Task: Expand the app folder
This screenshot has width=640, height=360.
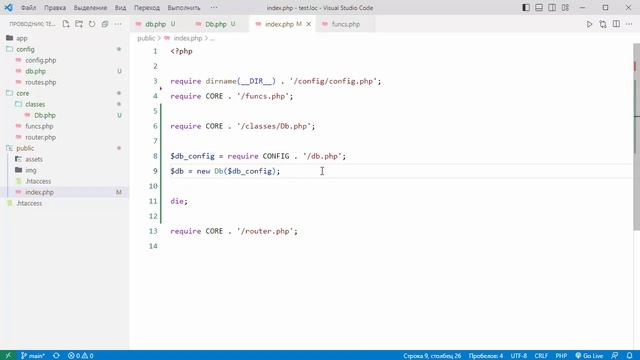Action: (x=22, y=38)
